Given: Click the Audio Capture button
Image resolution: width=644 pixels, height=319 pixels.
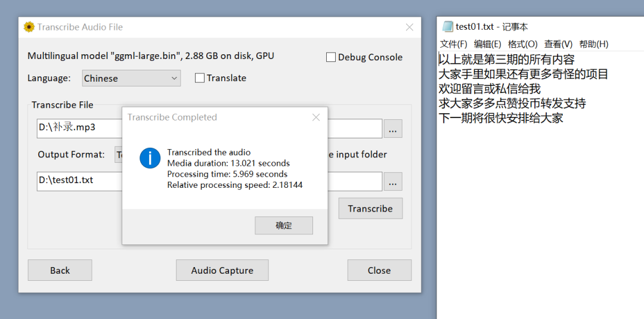Looking at the screenshot, I should pos(222,270).
